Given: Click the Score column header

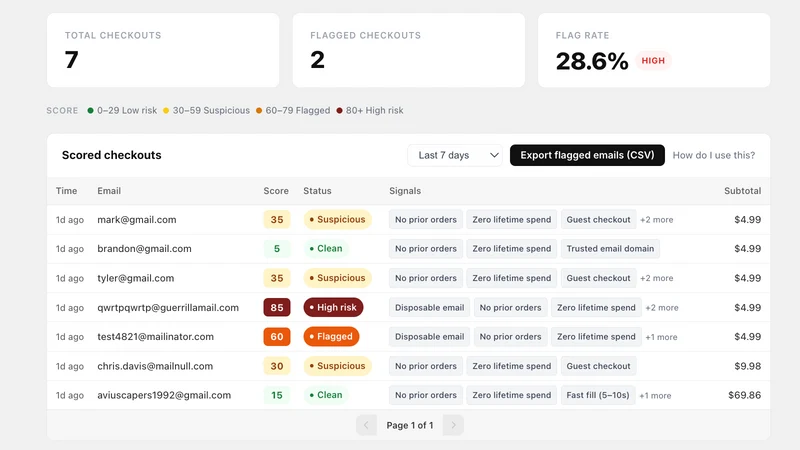Looking at the screenshot, I should point(276,191).
